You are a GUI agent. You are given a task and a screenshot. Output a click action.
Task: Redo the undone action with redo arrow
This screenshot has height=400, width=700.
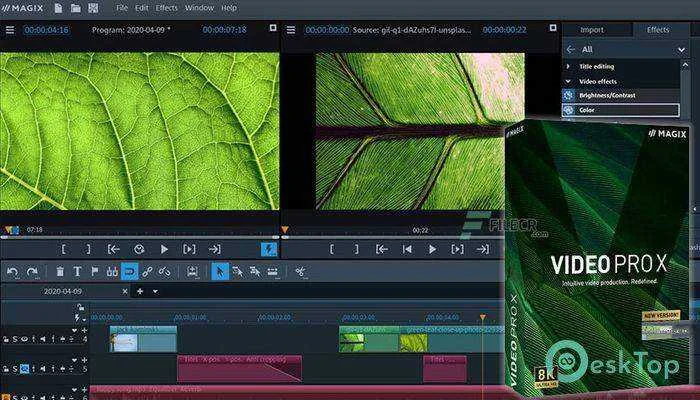tap(32, 271)
